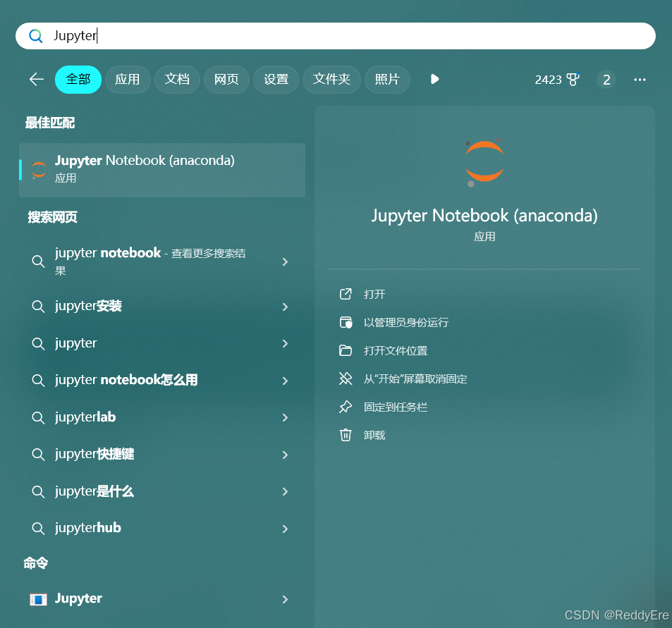The width and height of the screenshot is (672, 628).
Task: Select the 网页 filter tab
Action: tap(226, 79)
